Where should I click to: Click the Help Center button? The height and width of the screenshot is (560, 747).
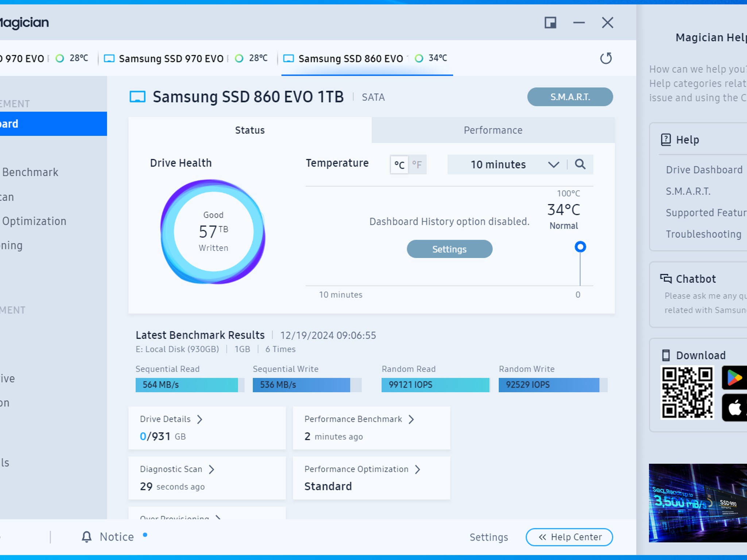(569, 537)
